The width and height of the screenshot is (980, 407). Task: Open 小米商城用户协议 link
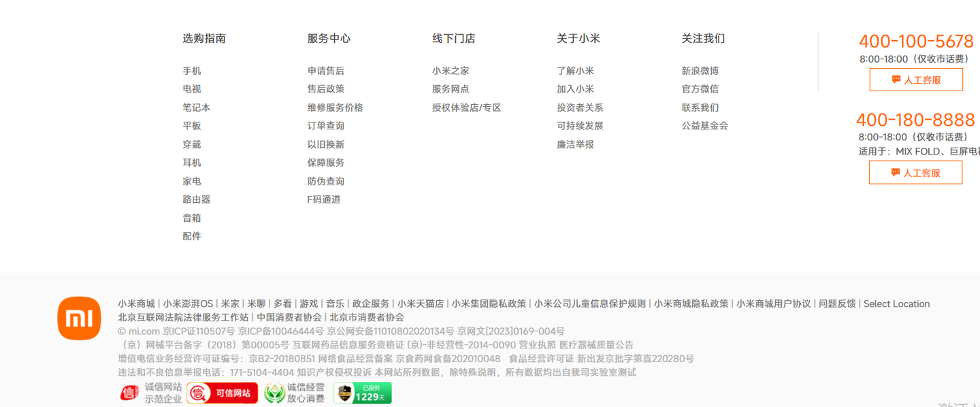click(774, 304)
